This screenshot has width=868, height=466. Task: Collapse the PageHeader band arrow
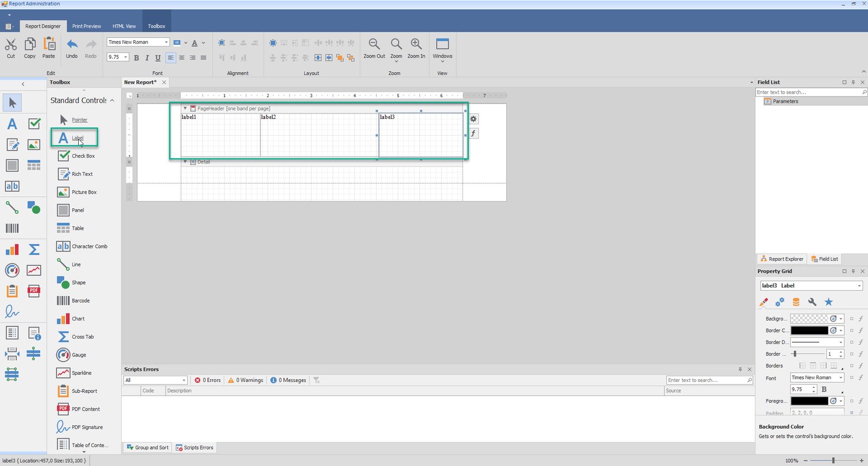click(x=185, y=108)
